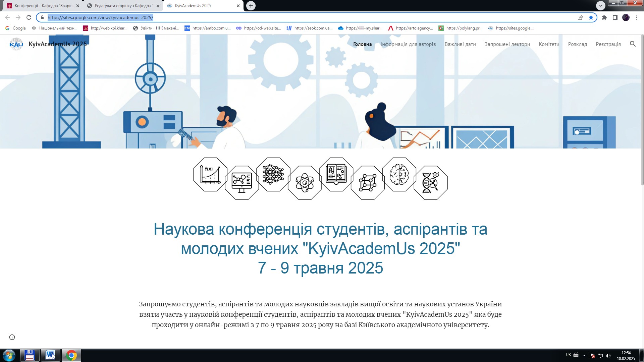
Task: Open the seok.com.ua bookmark
Action: point(310,28)
